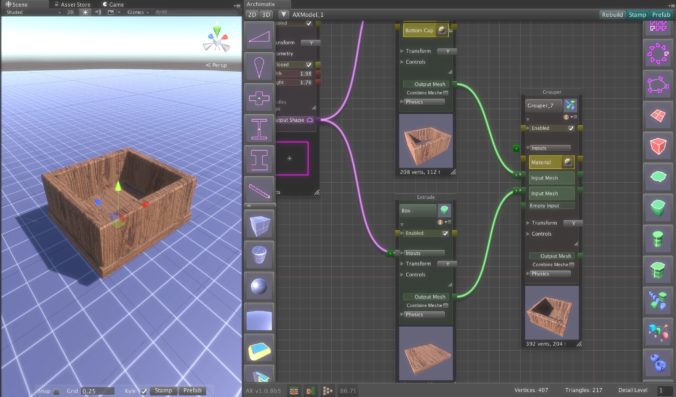
Task: Click Stamp button in Scene view footer
Action: click(164, 391)
